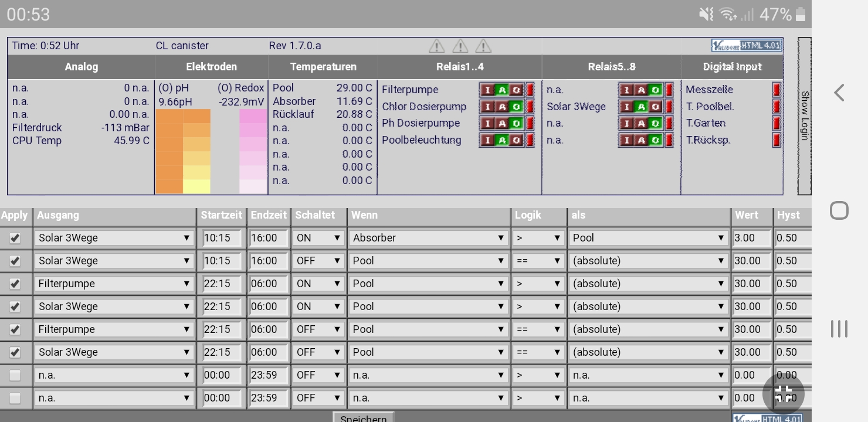
Task: Set Poolbeleuchtung relay to O
Action: pos(516,140)
